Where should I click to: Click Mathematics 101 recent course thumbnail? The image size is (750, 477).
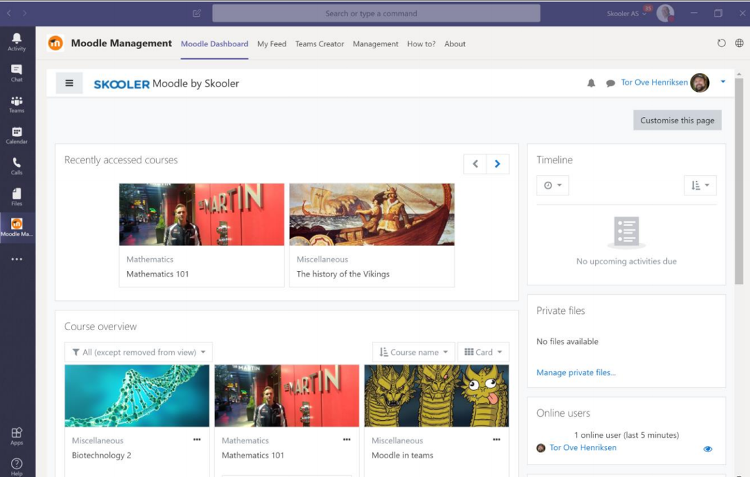(201, 214)
